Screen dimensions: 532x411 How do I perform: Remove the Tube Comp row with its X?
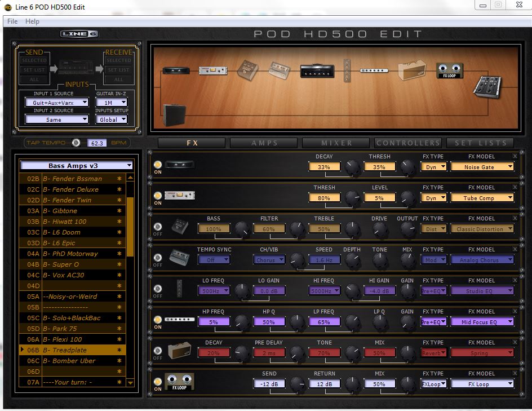(x=515, y=187)
